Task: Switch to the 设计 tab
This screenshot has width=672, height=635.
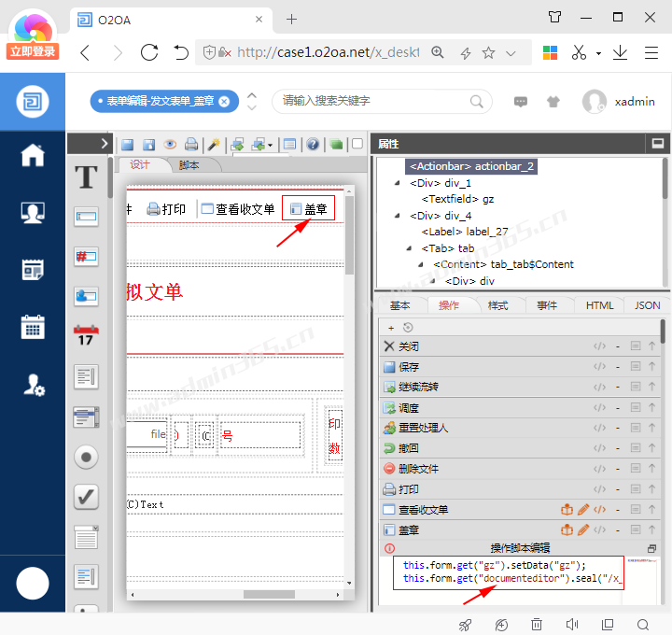Action: pos(140,164)
